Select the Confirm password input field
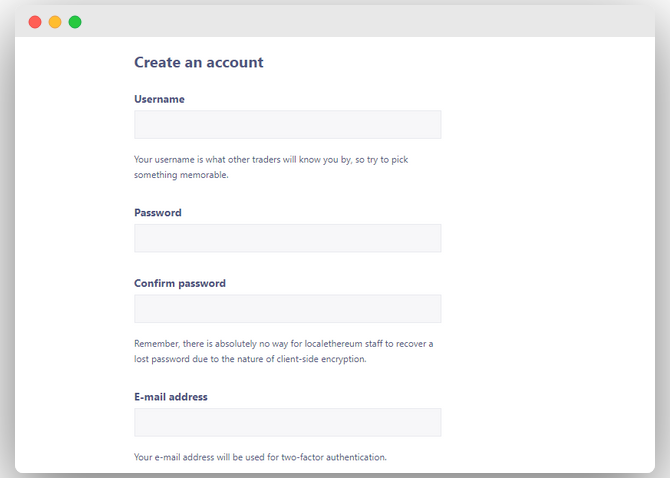 [287, 309]
